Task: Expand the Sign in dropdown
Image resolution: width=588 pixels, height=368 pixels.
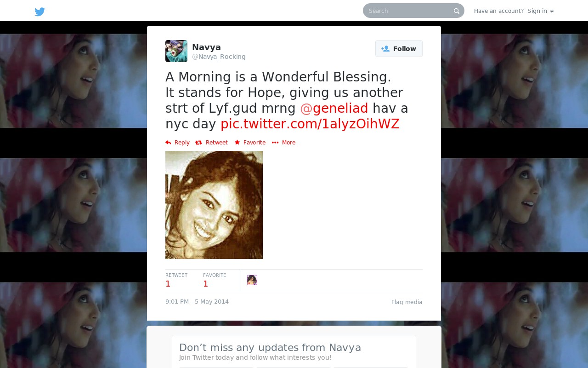Action: coord(540,11)
